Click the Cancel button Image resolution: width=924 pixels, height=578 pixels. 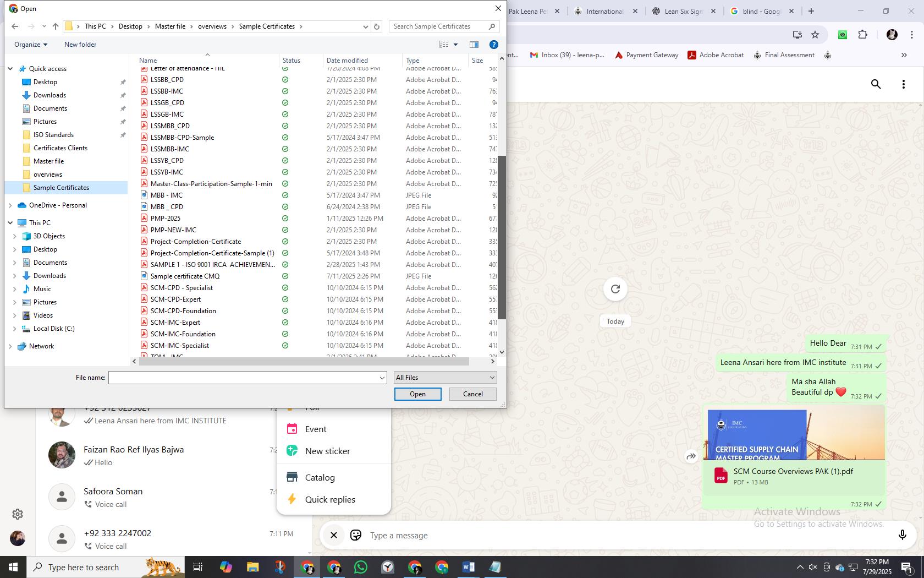pos(473,394)
